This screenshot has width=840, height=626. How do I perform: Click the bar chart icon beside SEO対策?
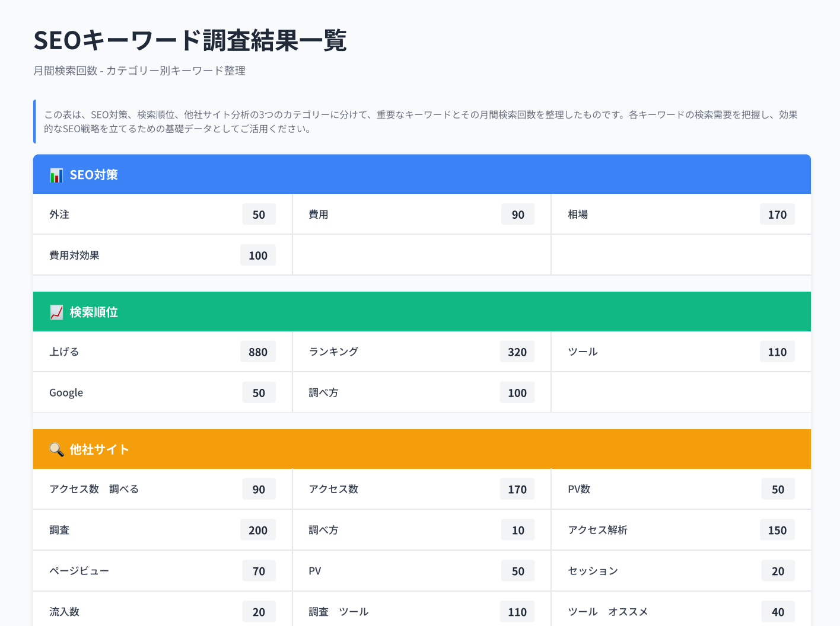click(x=56, y=175)
